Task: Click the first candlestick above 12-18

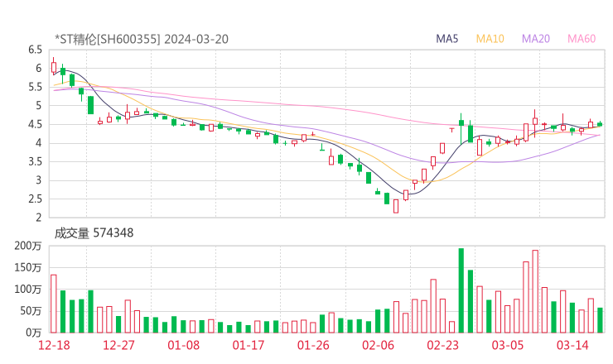Action: click(x=54, y=67)
